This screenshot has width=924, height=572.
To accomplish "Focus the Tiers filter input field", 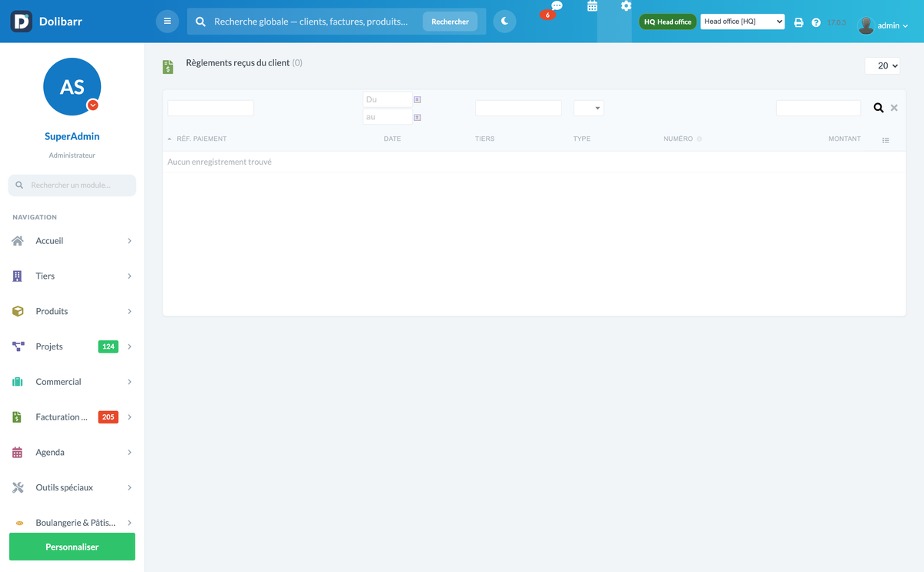I will tap(518, 108).
